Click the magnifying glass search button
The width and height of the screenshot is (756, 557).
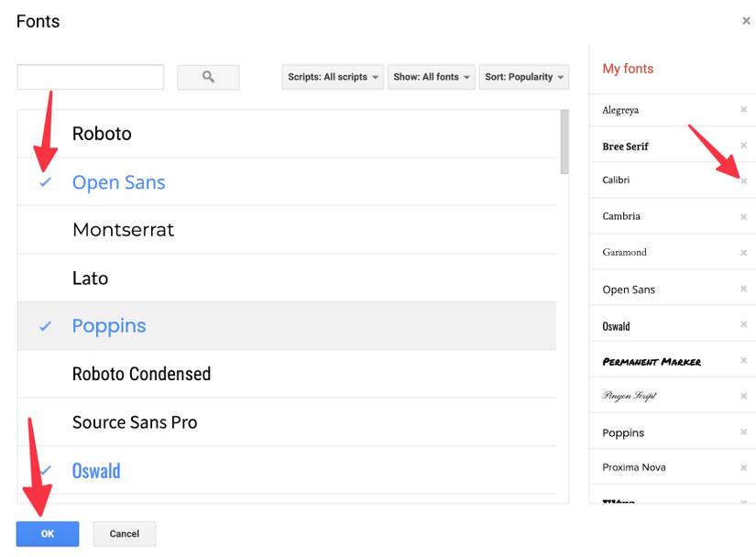208,78
